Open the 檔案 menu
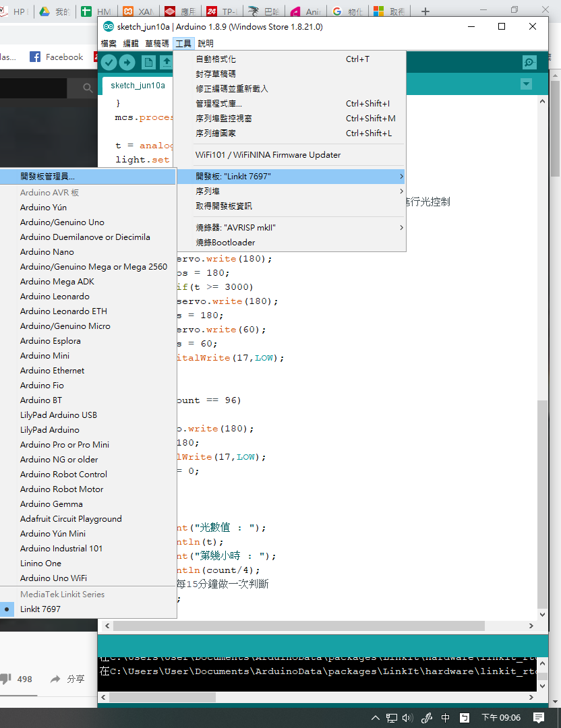Viewport: 561px width, 728px height. pos(109,43)
